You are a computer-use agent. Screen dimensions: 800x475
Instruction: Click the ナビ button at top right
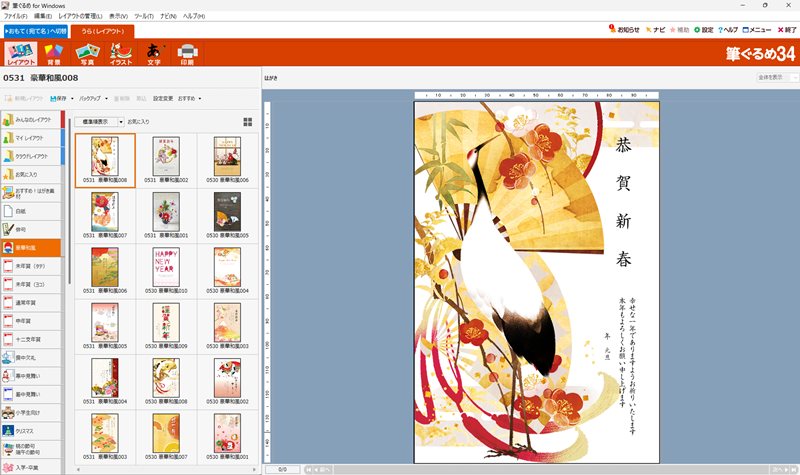[655, 30]
